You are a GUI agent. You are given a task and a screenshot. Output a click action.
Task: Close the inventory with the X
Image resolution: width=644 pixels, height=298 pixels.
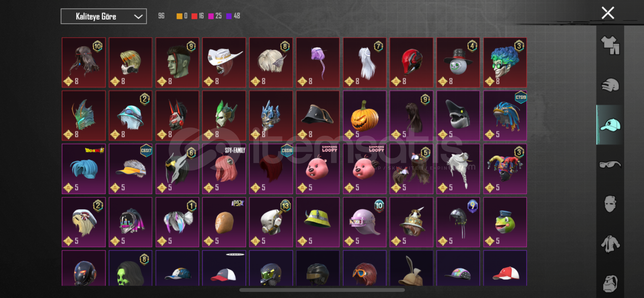(x=608, y=13)
